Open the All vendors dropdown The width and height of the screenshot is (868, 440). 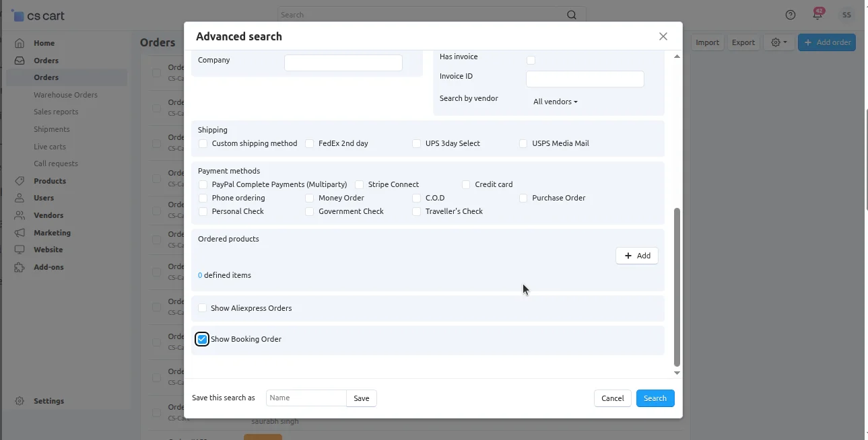point(555,102)
